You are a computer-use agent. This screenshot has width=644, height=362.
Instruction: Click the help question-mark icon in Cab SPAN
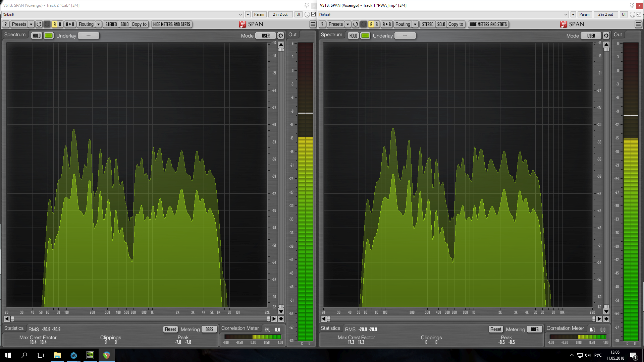click(x=6, y=24)
